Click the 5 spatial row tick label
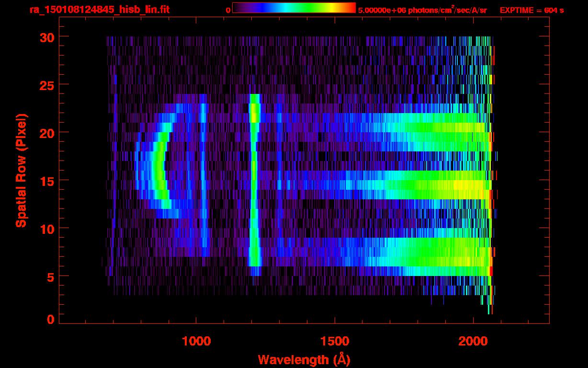Image resolution: width=588 pixels, height=368 pixels. click(x=50, y=276)
